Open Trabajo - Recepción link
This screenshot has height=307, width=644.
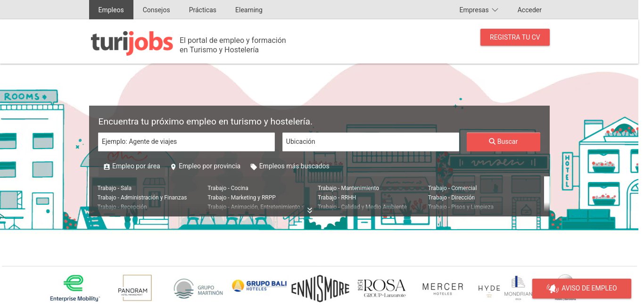122,207
